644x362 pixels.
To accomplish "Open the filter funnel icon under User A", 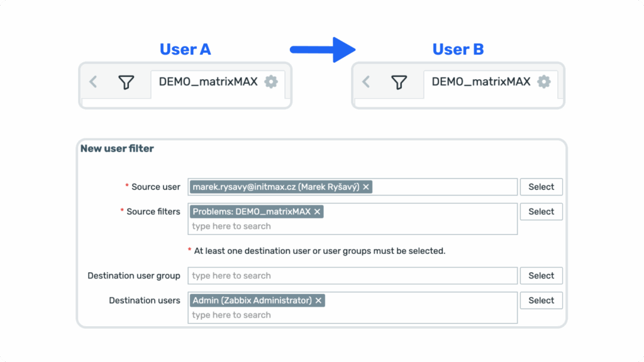I will (x=126, y=82).
